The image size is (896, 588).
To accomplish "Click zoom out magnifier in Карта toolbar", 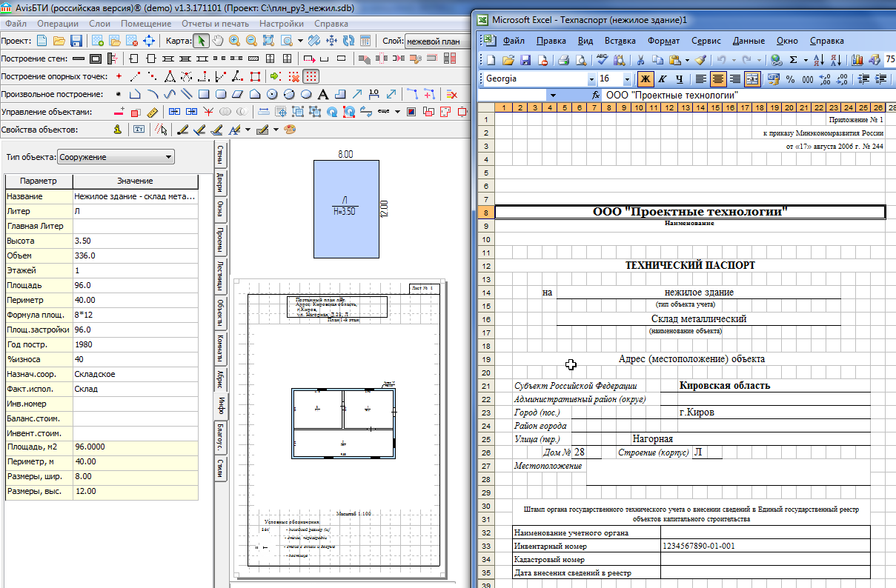I will click(x=251, y=41).
